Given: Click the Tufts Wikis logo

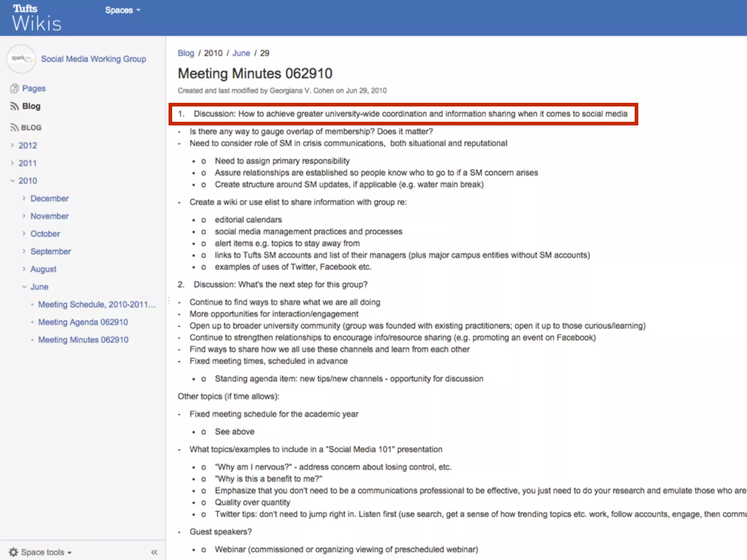Looking at the screenshot, I should pyautogui.click(x=36, y=17).
